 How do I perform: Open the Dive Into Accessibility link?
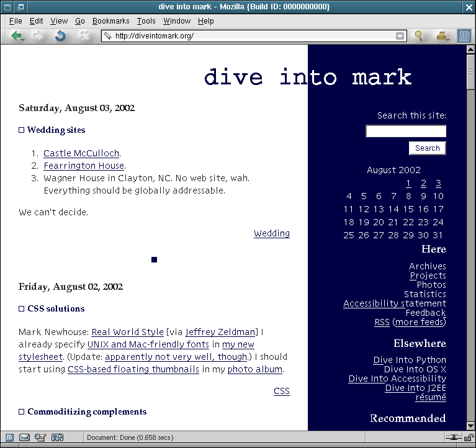click(397, 379)
